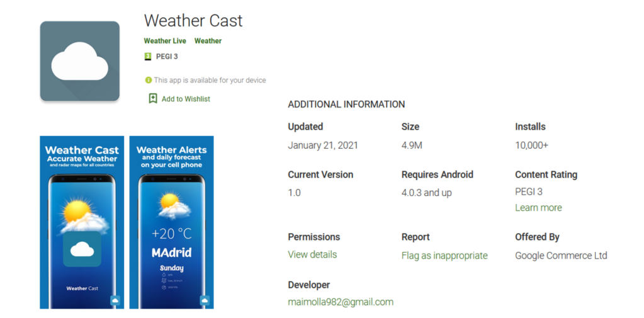This screenshot has width=644, height=318.
Task: Click the Add to Wishlist text
Action: coord(186,99)
